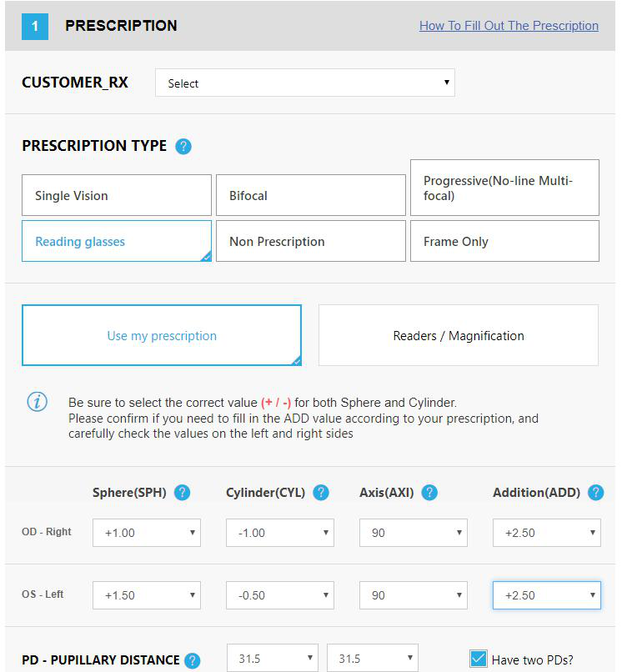This screenshot has height=672, width=622.
Task: Select Use my prescription option
Action: tap(162, 335)
